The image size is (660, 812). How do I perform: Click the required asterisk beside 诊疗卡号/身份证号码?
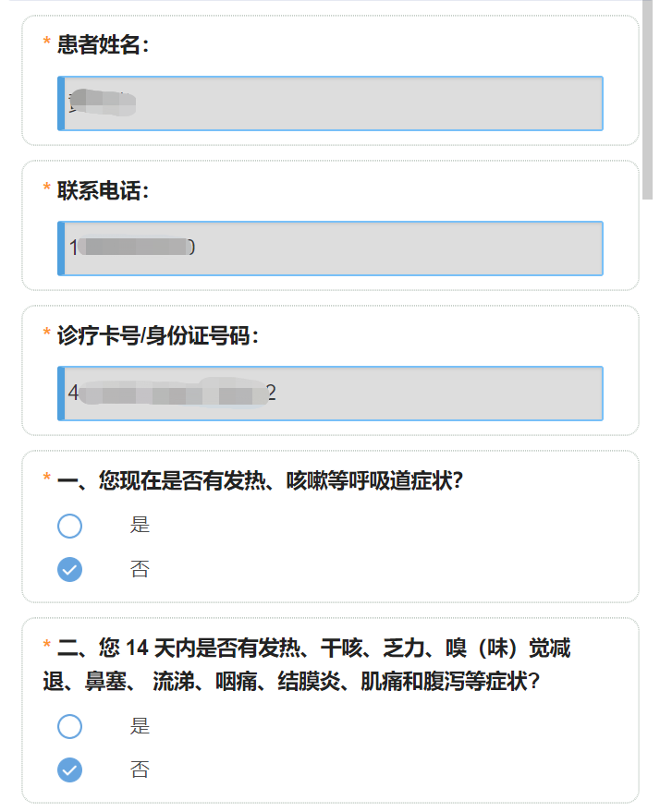point(47,333)
